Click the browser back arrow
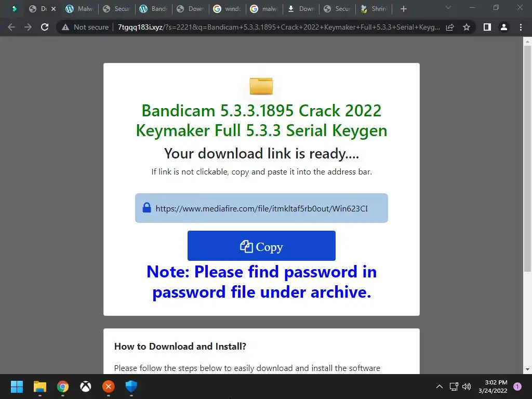 pyautogui.click(x=11, y=27)
